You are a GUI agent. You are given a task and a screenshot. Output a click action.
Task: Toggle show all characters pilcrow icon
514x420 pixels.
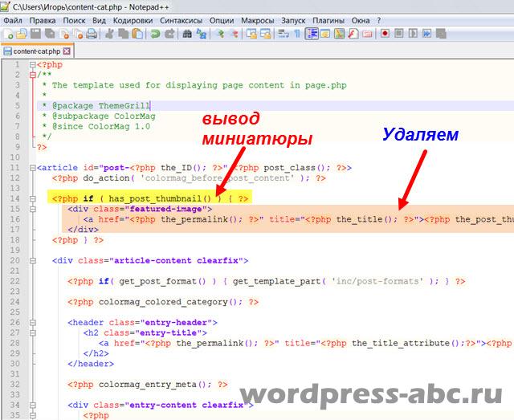297,34
